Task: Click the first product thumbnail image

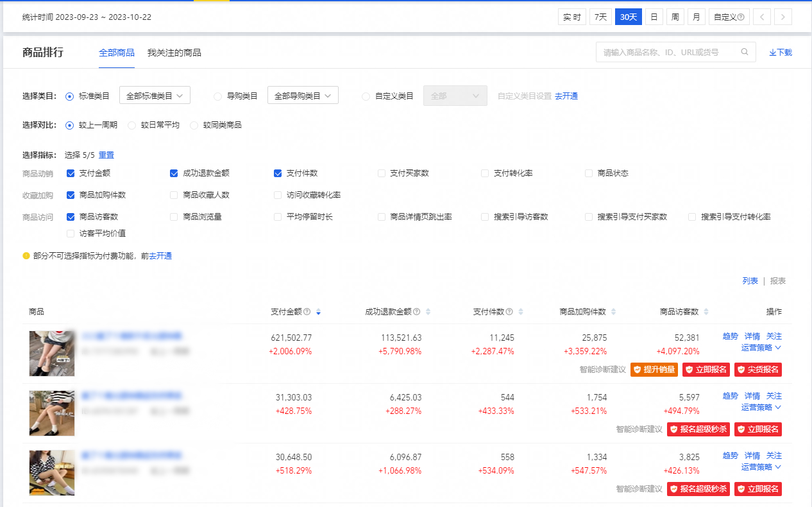Action: click(x=52, y=353)
